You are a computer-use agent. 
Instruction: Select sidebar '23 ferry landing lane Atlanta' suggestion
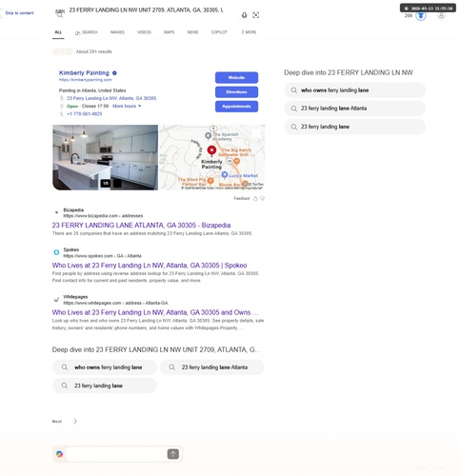(354, 109)
